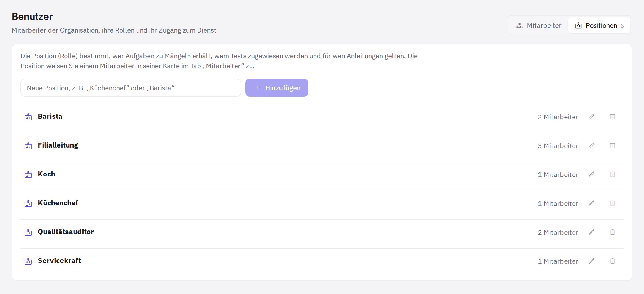644x294 pixels.
Task: Select the Positionen tab
Action: pos(599,25)
